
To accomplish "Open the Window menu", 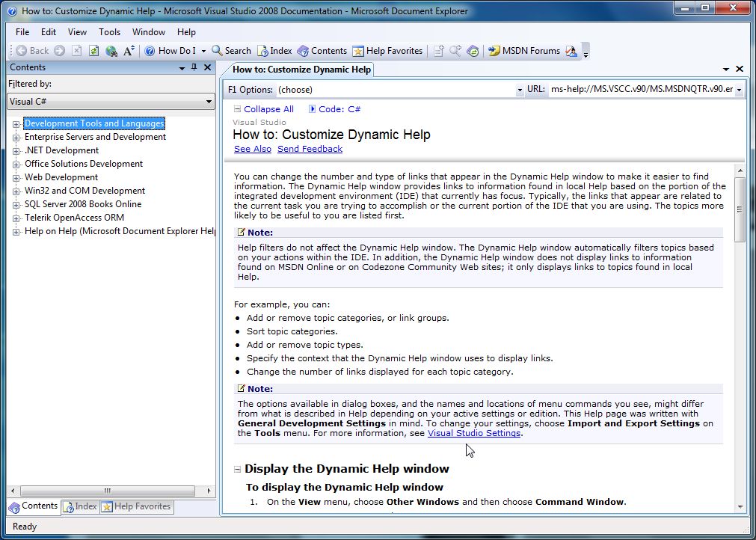I will point(149,32).
